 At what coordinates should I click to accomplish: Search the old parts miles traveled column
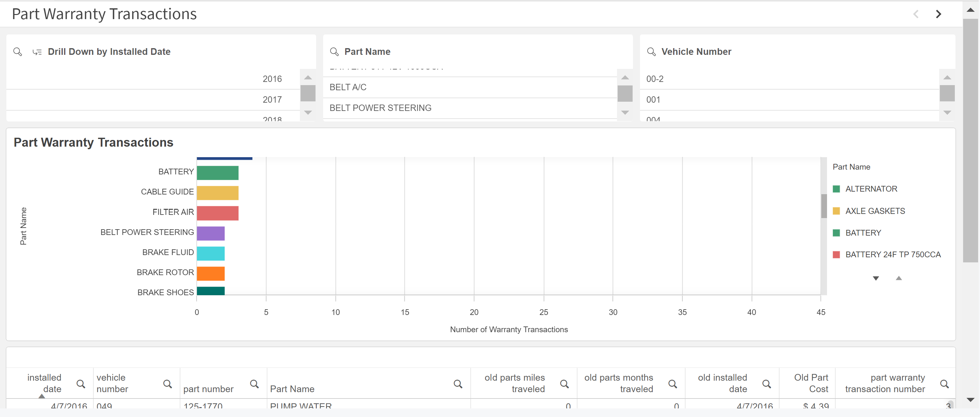click(564, 384)
